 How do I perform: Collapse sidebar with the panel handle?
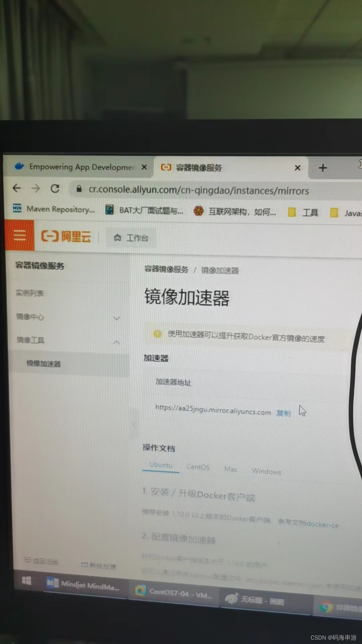click(134, 424)
